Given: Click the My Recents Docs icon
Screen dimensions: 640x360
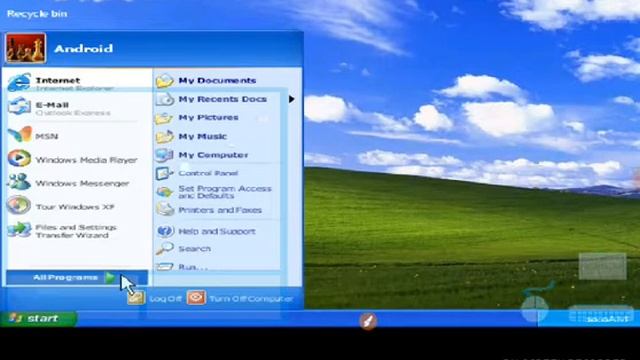Looking at the screenshot, I should point(164,99).
